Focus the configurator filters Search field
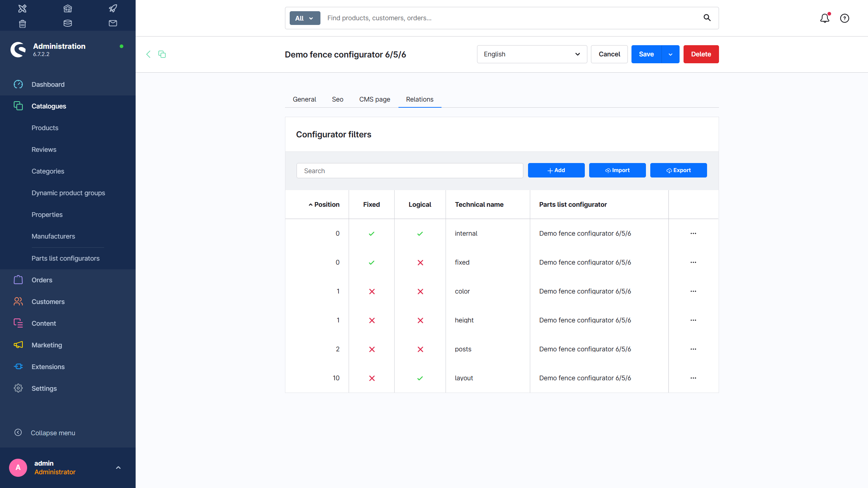The image size is (868, 488). 410,171
